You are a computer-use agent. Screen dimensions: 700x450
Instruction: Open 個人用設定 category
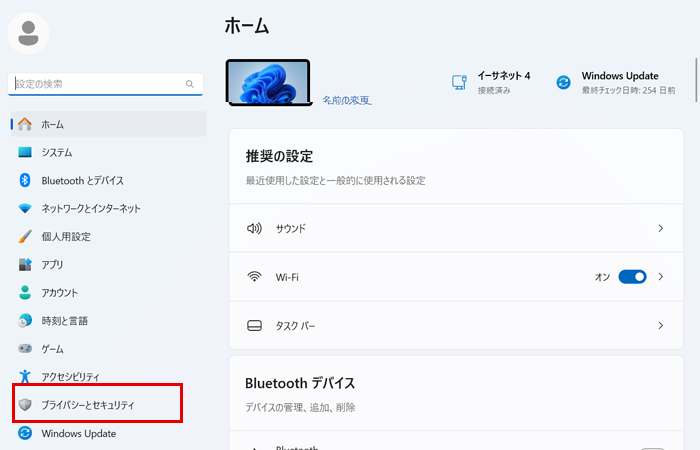tap(108, 236)
